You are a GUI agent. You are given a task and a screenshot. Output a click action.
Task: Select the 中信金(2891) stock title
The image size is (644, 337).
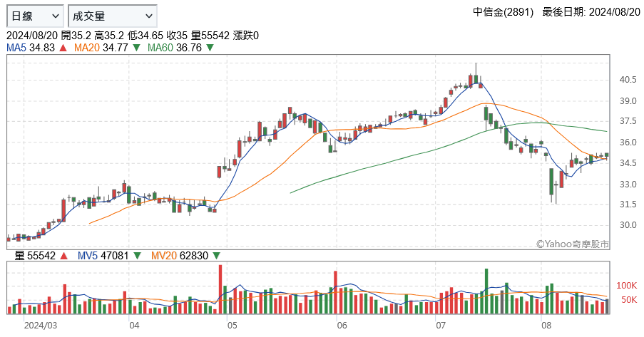[503, 12]
